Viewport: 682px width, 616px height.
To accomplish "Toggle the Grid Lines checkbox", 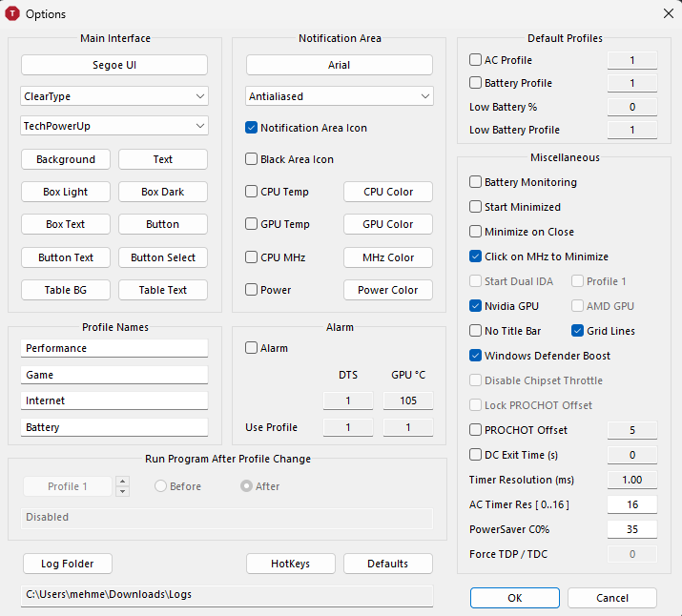I will click(x=577, y=331).
